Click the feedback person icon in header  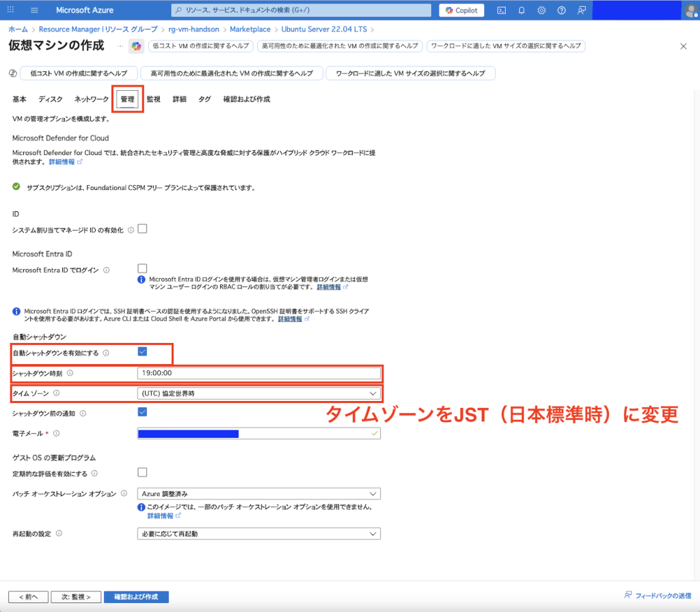[x=581, y=10]
